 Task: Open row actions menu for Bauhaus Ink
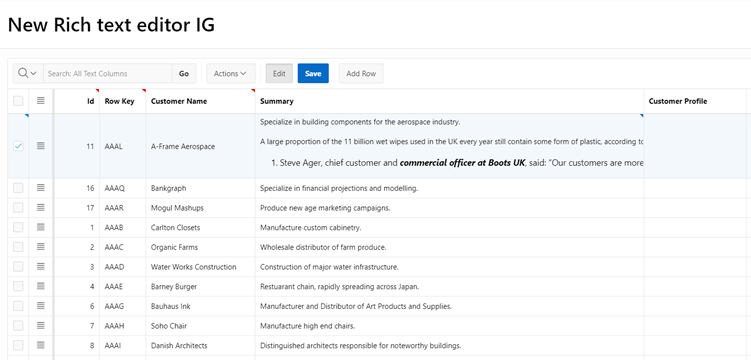coord(41,305)
